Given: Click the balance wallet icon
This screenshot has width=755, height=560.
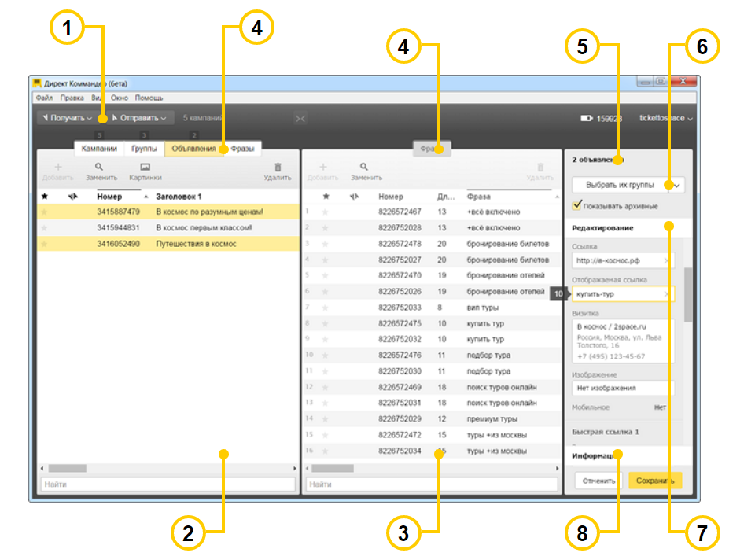Looking at the screenshot, I should point(587,118).
